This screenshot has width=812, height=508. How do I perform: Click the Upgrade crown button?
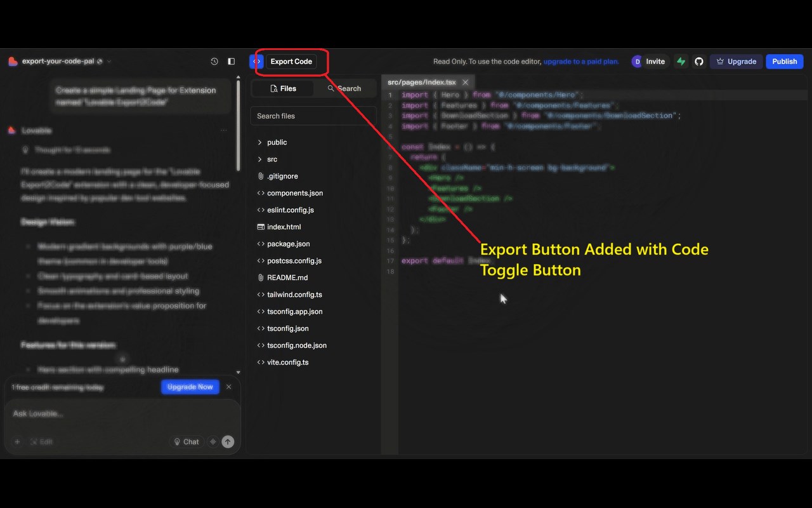(736, 62)
